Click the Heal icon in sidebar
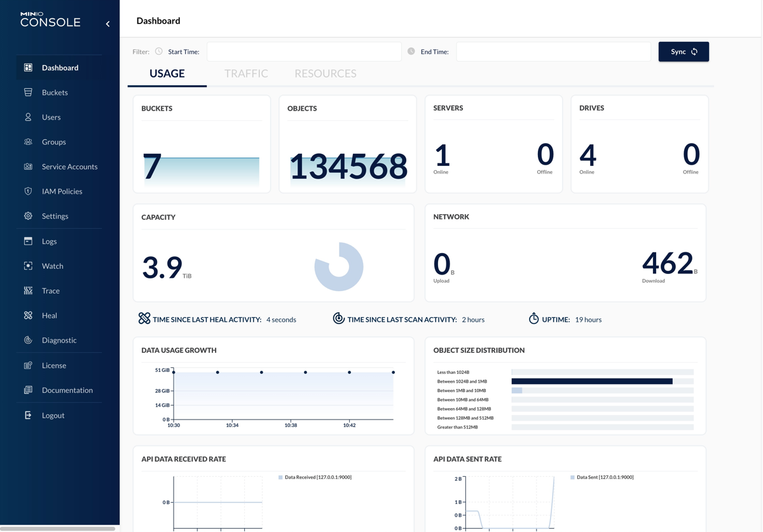Screen dimensions: 763x532 28,315
